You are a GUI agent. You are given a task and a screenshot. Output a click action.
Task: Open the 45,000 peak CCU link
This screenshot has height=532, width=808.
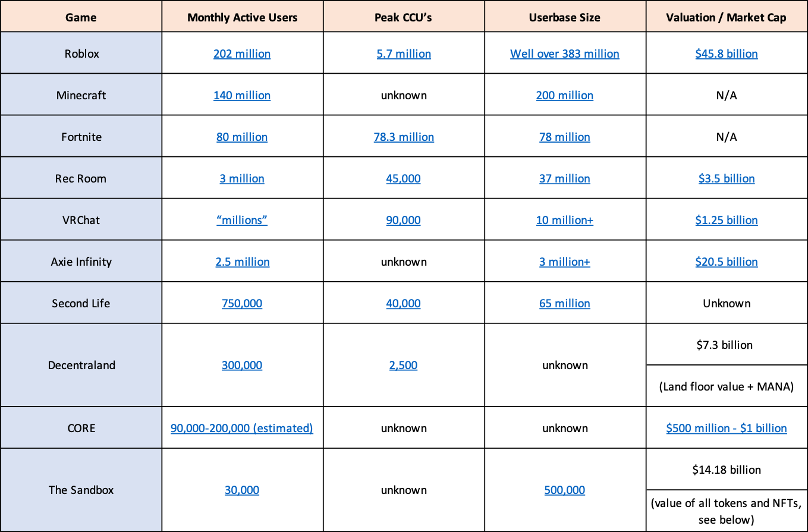click(x=403, y=178)
